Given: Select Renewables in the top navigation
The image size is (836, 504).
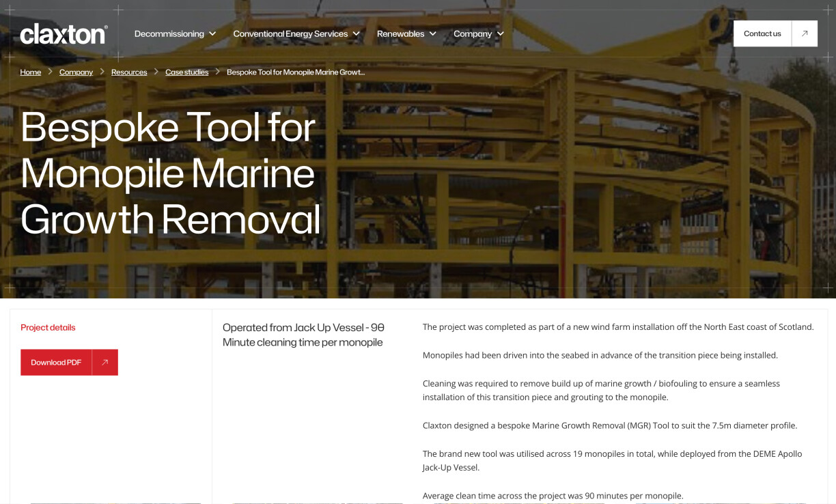Looking at the screenshot, I should click(400, 34).
